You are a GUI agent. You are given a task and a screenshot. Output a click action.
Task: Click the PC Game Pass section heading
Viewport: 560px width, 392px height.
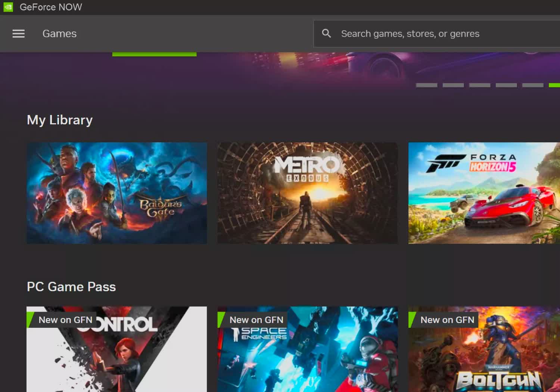tap(71, 287)
